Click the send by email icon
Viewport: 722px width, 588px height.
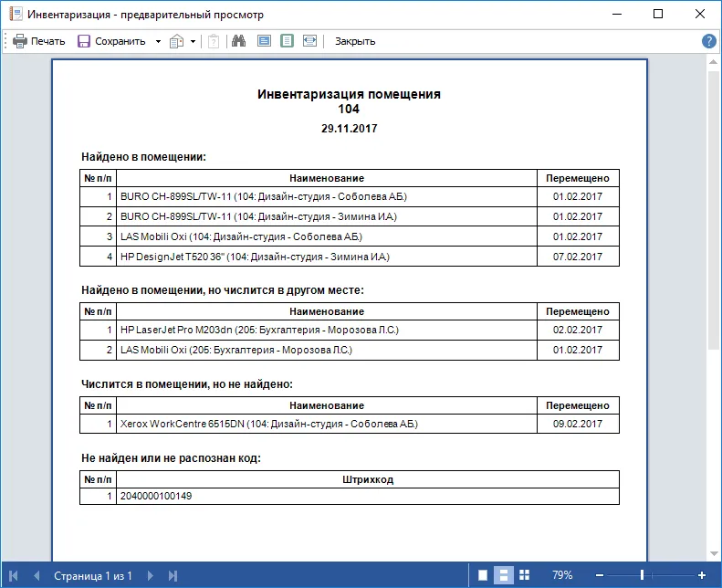pyautogui.click(x=177, y=41)
